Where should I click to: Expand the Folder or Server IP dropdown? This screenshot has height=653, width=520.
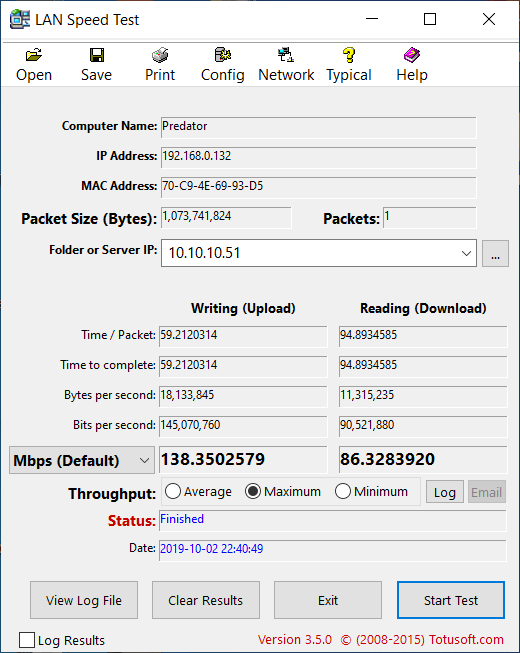[466, 253]
